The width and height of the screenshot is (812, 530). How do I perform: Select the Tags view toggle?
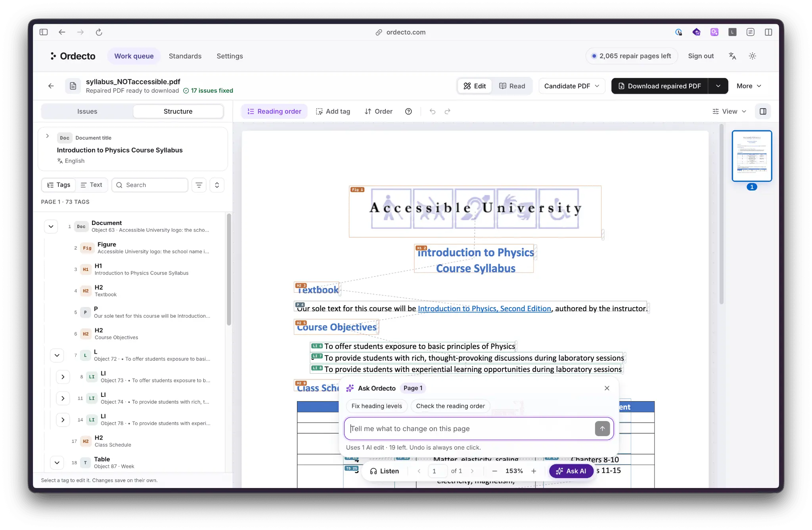tap(59, 185)
